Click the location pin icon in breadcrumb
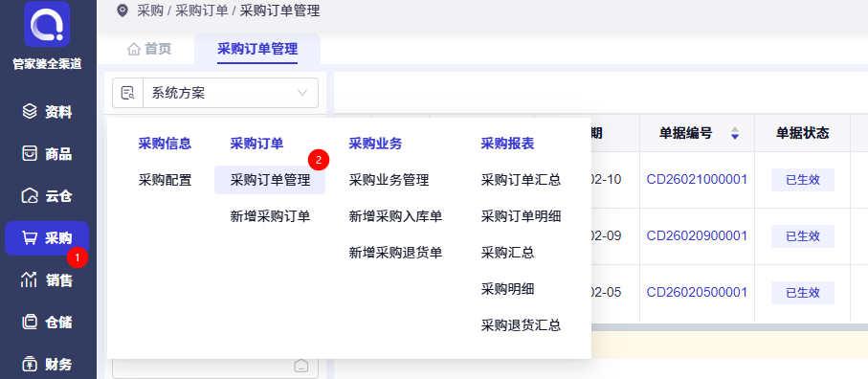 [x=122, y=10]
